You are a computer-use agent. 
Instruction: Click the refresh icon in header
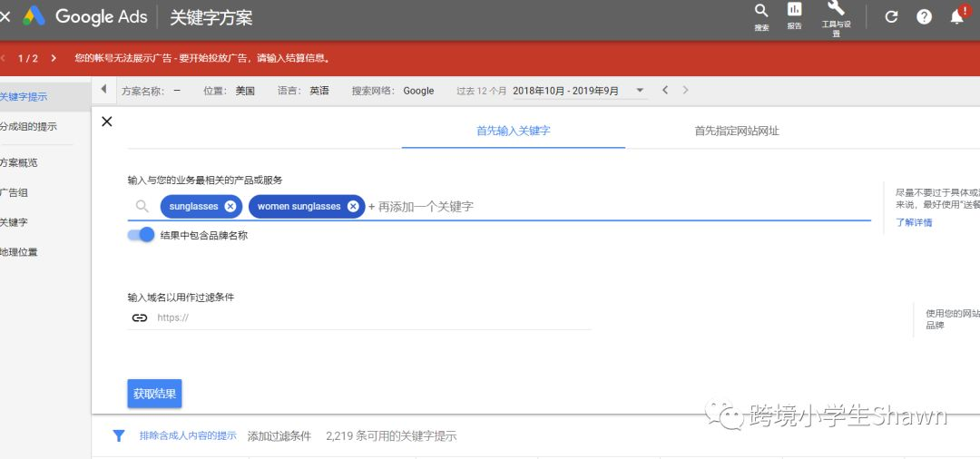pyautogui.click(x=891, y=17)
